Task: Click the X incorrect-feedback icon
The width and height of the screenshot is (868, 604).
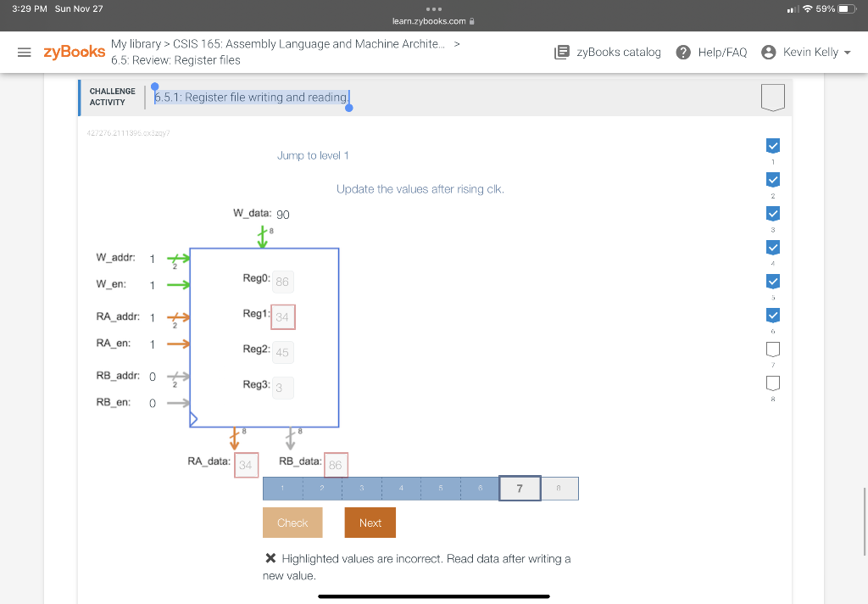Action: click(270, 558)
